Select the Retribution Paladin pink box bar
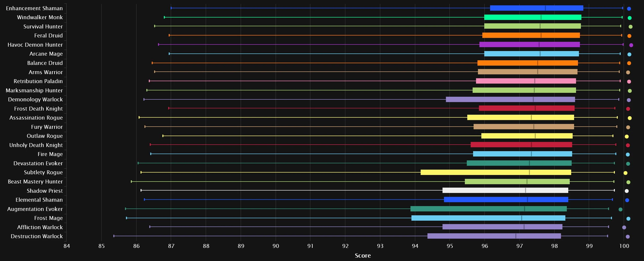 (x=526, y=81)
